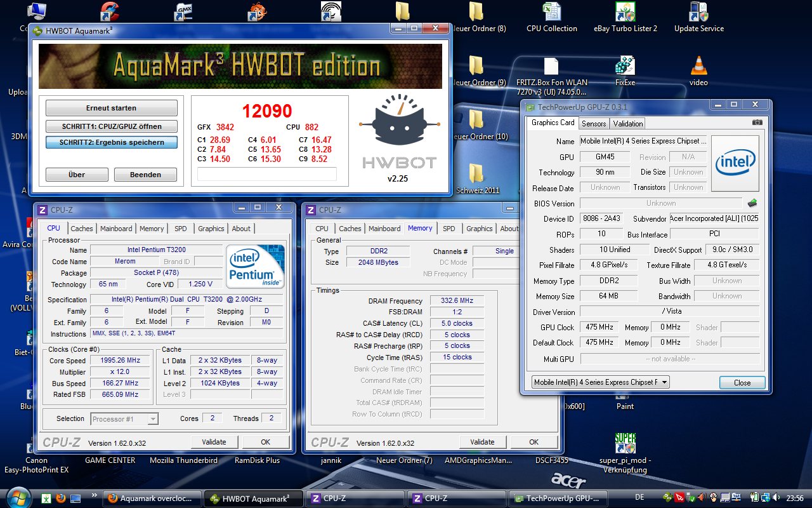Open SPD tab in CPU-Z memory window

click(x=449, y=229)
